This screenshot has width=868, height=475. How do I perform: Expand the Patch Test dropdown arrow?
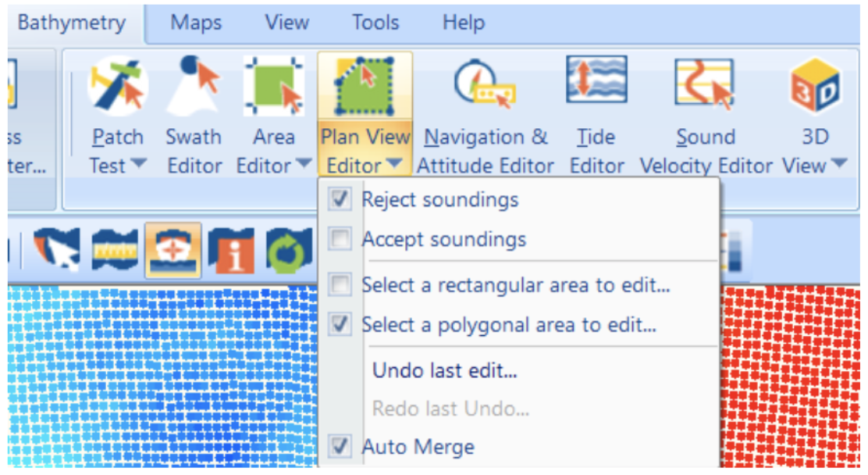[x=138, y=166]
